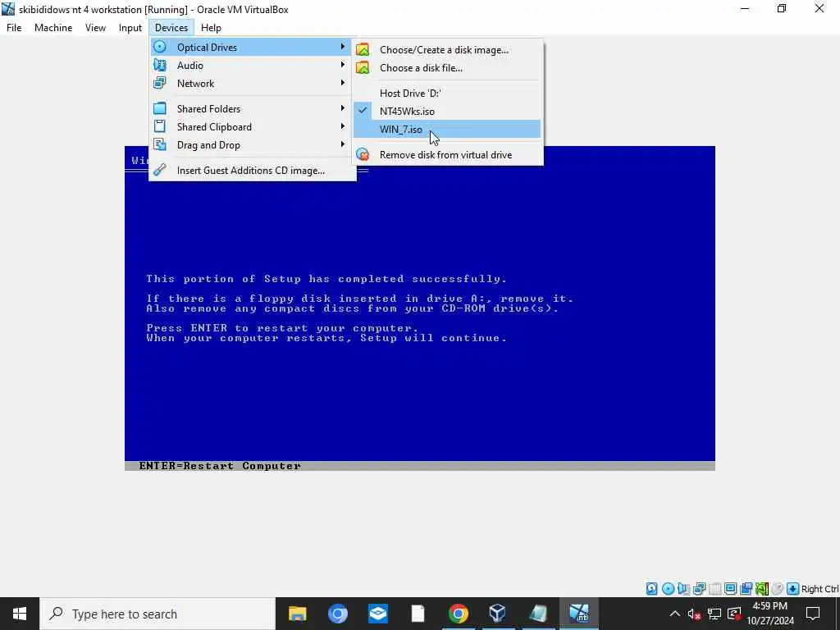The image size is (840, 630).
Task: Click inside the blue NT Setup screen
Action: pyautogui.click(x=420, y=308)
